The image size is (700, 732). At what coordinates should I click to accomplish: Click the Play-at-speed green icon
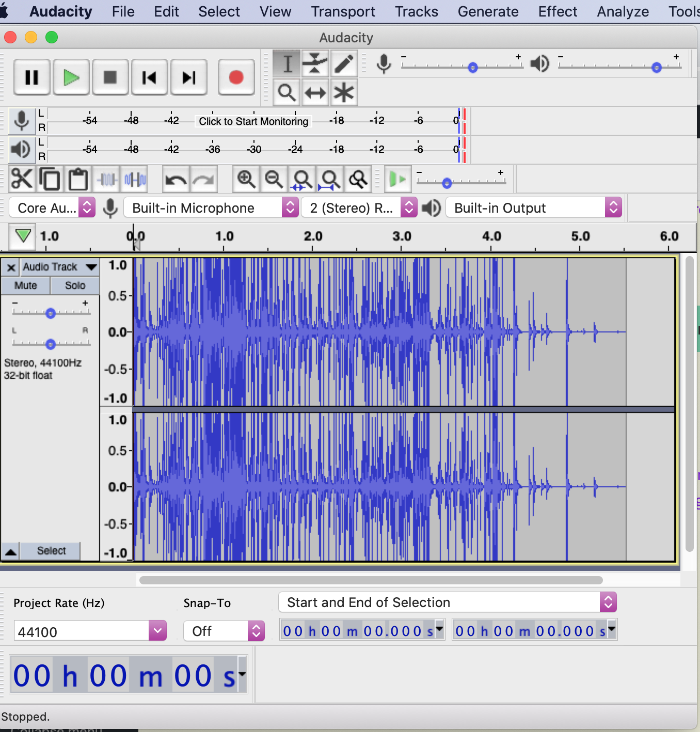pyautogui.click(x=398, y=179)
